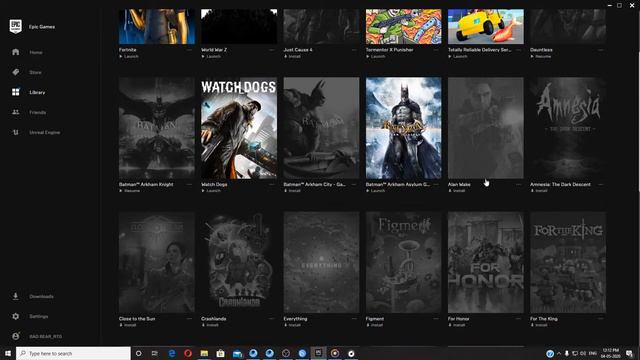This screenshot has width=640, height=360.
Task: Open the Downloads page
Action: [x=41, y=296]
